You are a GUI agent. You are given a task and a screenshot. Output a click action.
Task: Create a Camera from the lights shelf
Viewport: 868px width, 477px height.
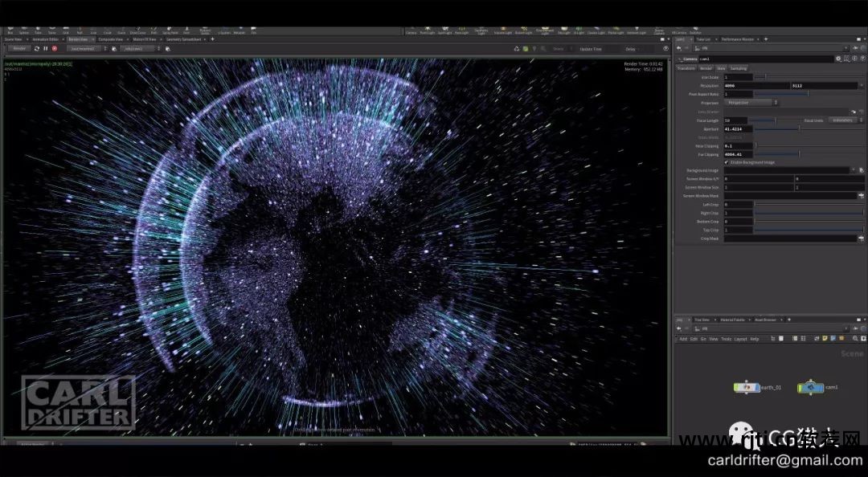click(x=411, y=31)
